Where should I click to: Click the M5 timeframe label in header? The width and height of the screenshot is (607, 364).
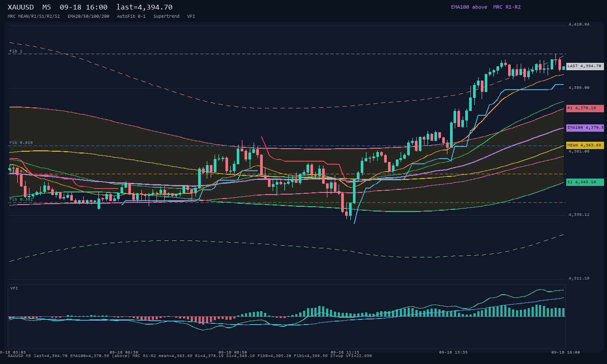tap(46, 7)
